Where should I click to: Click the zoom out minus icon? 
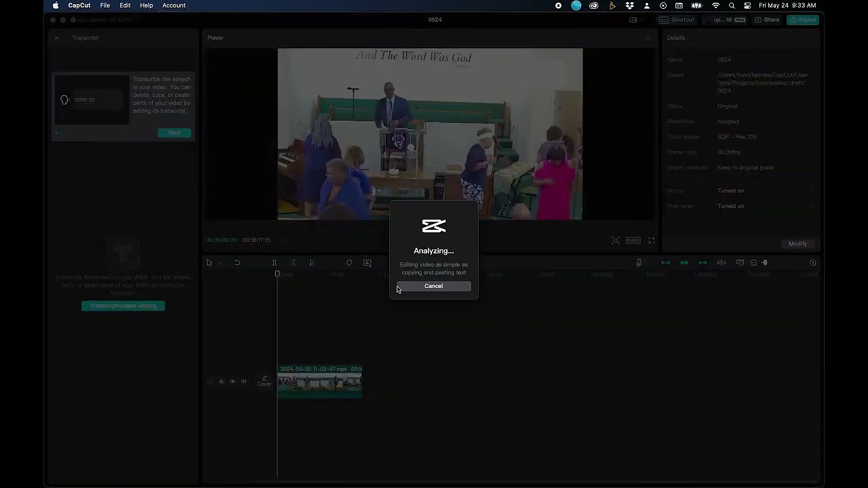point(753,263)
